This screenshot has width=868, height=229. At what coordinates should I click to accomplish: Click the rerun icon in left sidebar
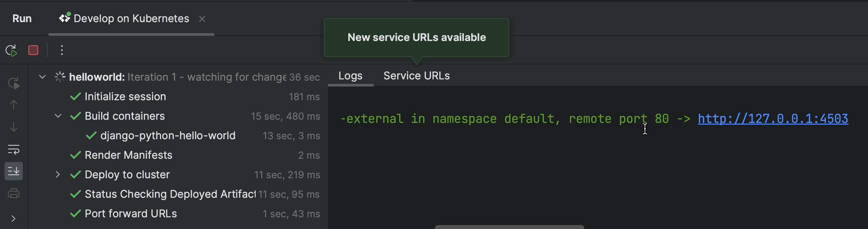[13, 83]
